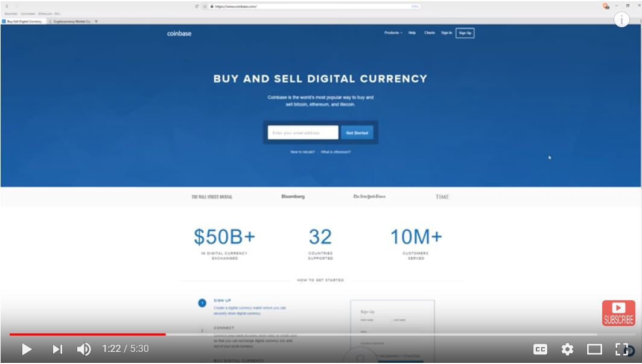Click the step 1 Sign Up circle icon

point(202,303)
